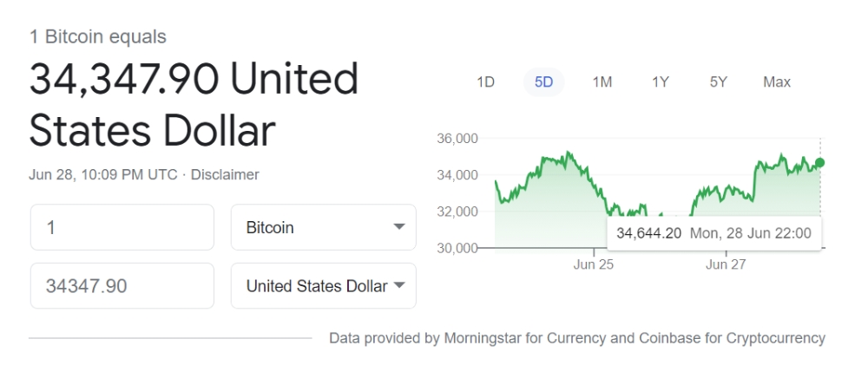Open the United States Dollar dropdown
This screenshot has height=391, width=868.
(323, 286)
